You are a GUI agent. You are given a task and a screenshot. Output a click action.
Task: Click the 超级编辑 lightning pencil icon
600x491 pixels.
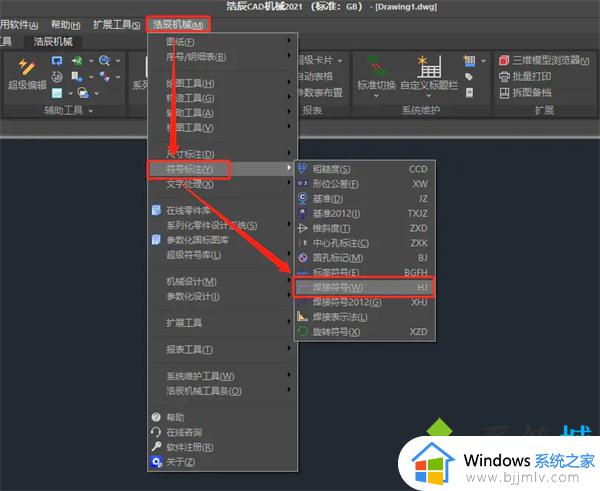27,67
